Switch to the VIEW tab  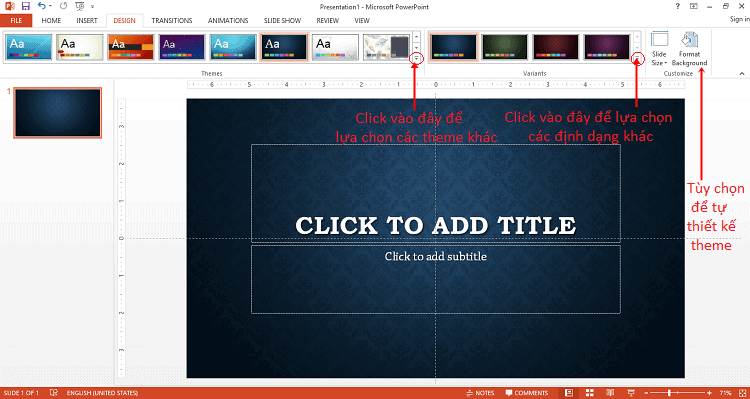tap(362, 21)
